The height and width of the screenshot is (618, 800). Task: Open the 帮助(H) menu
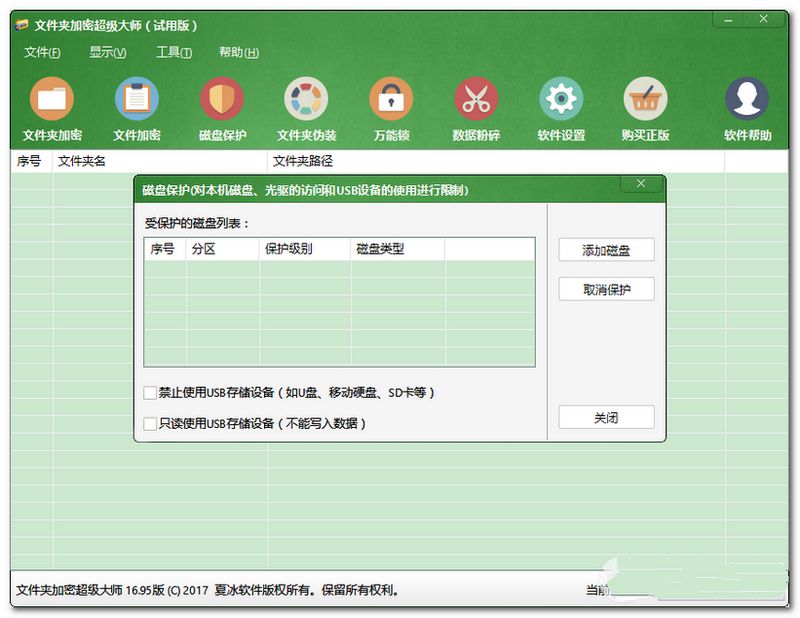(239, 52)
